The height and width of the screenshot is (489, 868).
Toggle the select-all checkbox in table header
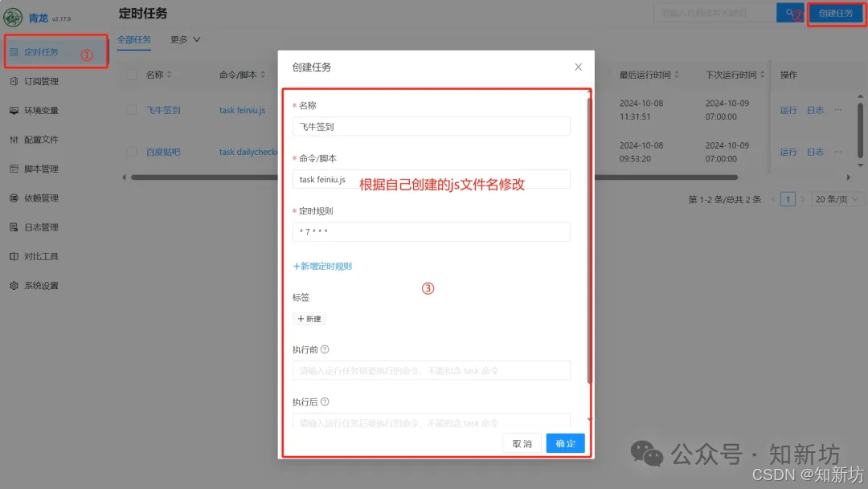[132, 75]
